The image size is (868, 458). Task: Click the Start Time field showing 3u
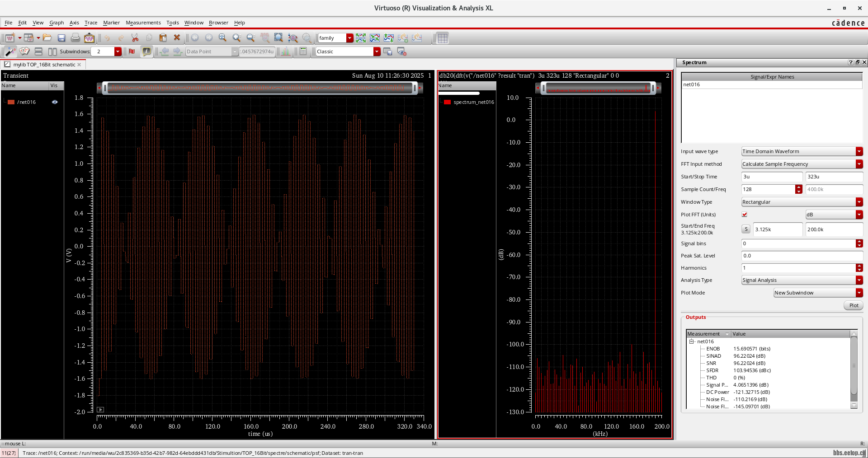click(772, 177)
